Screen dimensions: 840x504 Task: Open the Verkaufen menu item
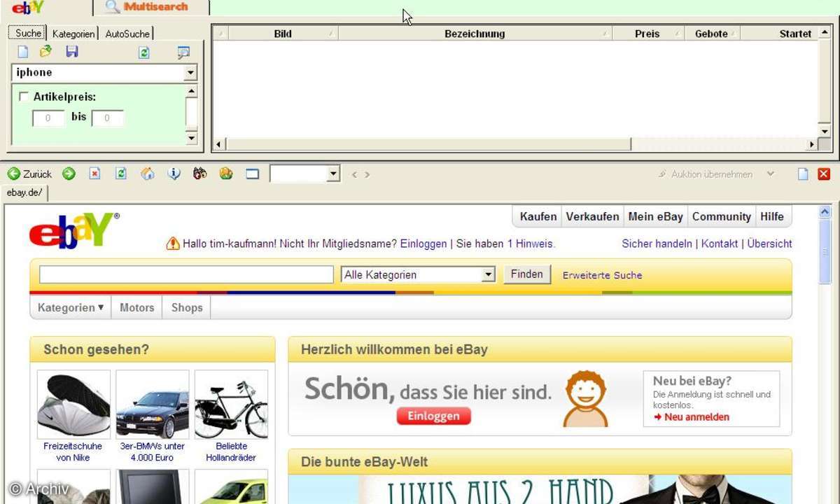pyautogui.click(x=592, y=216)
